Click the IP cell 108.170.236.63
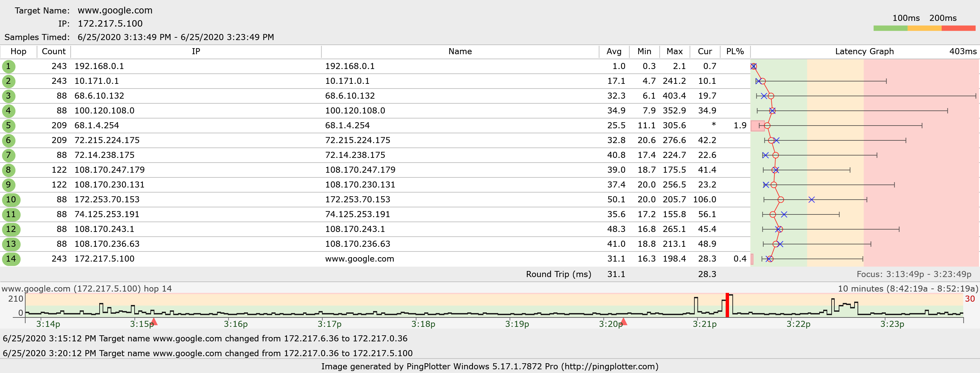The height and width of the screenshot is (373, 980). 107,244
